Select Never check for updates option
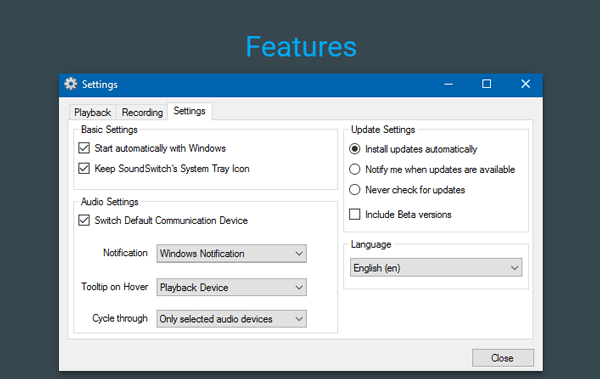The height and width of the screenshot is (379, 600). 355,190
